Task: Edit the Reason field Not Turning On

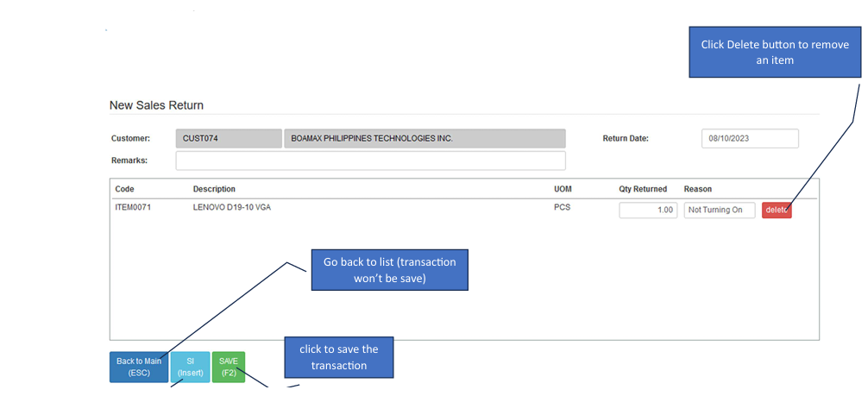Action: click(719, 211)
